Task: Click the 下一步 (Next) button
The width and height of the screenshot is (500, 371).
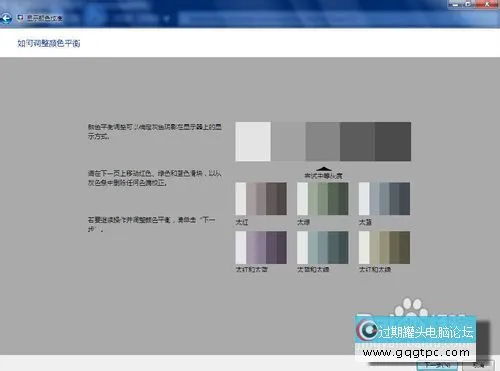Action: 437,365
